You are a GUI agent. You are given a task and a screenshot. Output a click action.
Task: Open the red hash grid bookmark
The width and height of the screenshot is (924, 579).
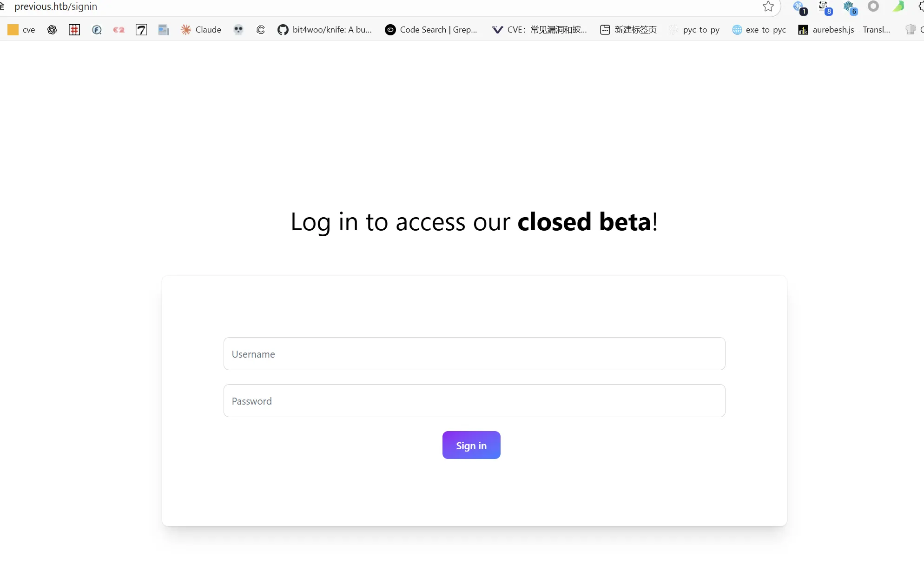74,30
